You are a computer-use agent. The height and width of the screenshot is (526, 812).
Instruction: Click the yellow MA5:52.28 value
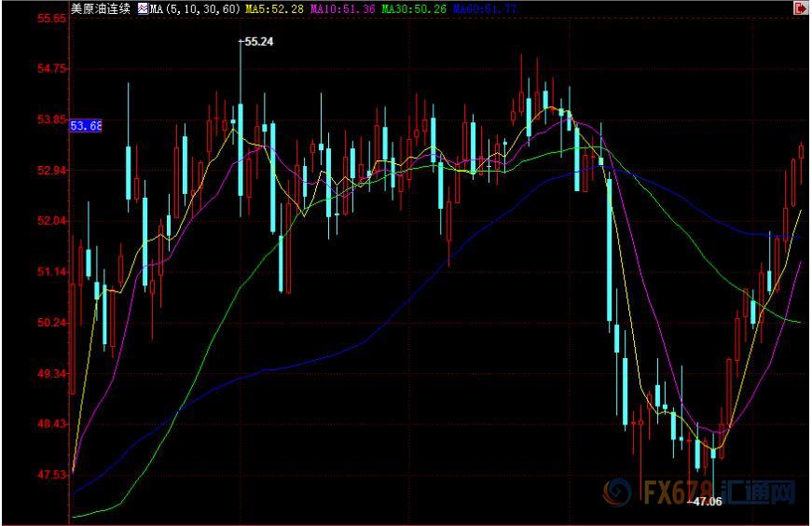(x=274, y=8)
